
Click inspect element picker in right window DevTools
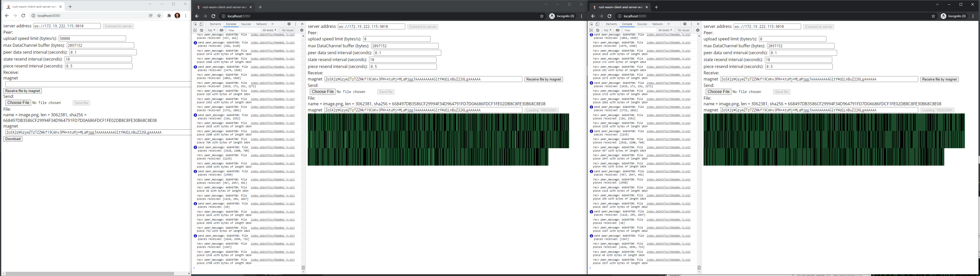592,24
